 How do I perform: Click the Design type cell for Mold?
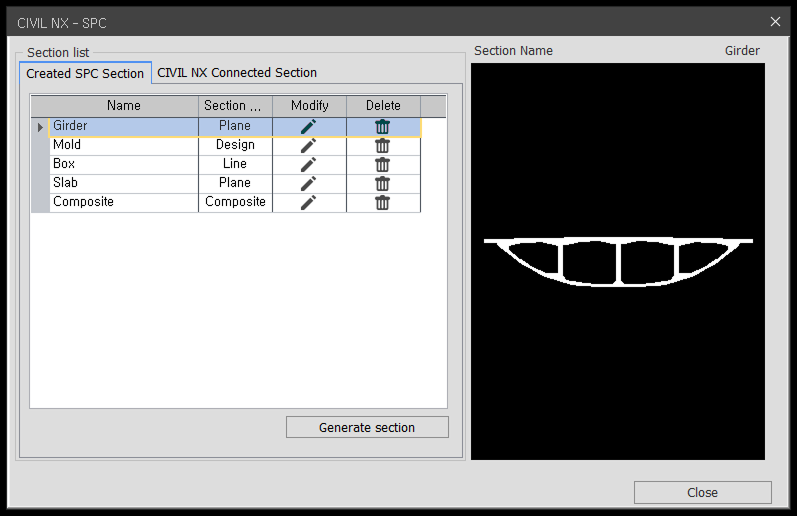235,146
